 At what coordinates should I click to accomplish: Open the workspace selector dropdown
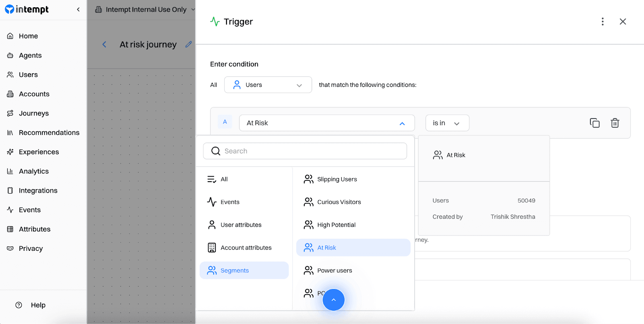[145, 10]
